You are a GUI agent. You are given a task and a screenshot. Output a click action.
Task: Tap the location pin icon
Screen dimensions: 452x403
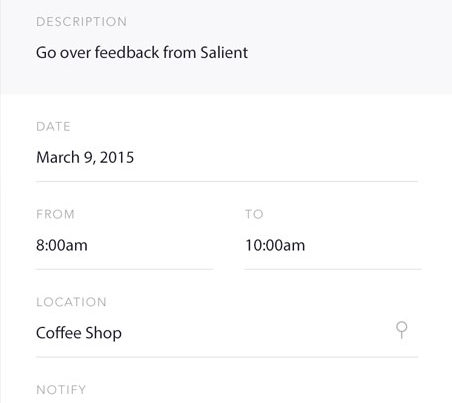(x=402, y=330)
